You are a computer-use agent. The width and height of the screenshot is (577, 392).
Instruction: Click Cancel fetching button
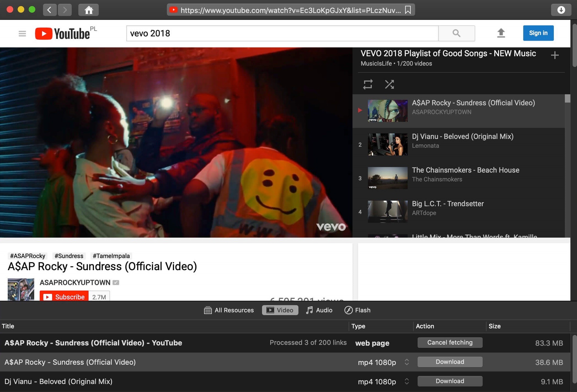point(450,343)
